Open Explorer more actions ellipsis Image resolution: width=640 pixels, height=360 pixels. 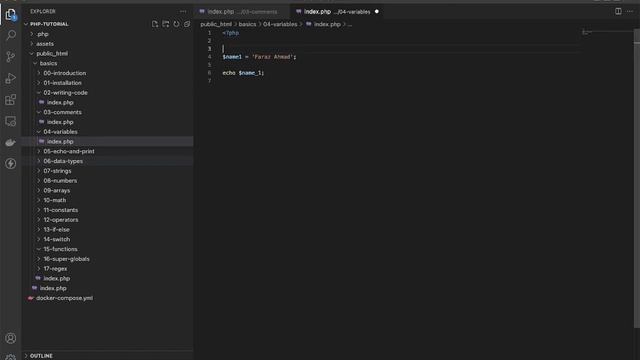[x=183, y=11]
